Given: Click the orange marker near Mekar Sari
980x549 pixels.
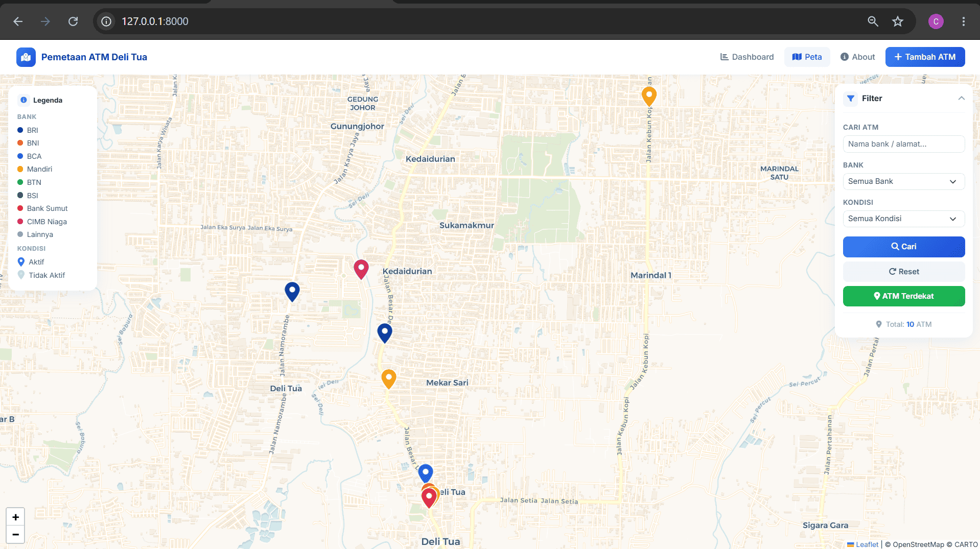Looking at the screenshot, I should [389, 378].
